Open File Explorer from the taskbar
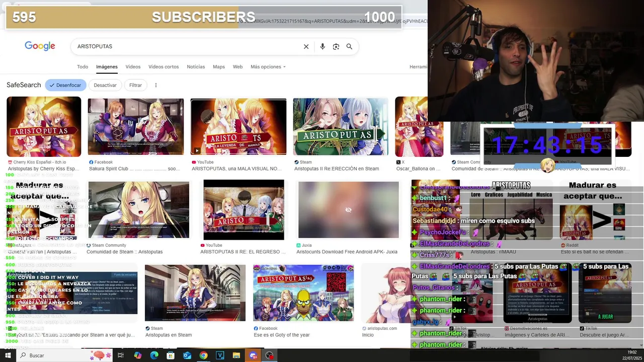This screenshot has width=644, height=362. tap(236, 355)
